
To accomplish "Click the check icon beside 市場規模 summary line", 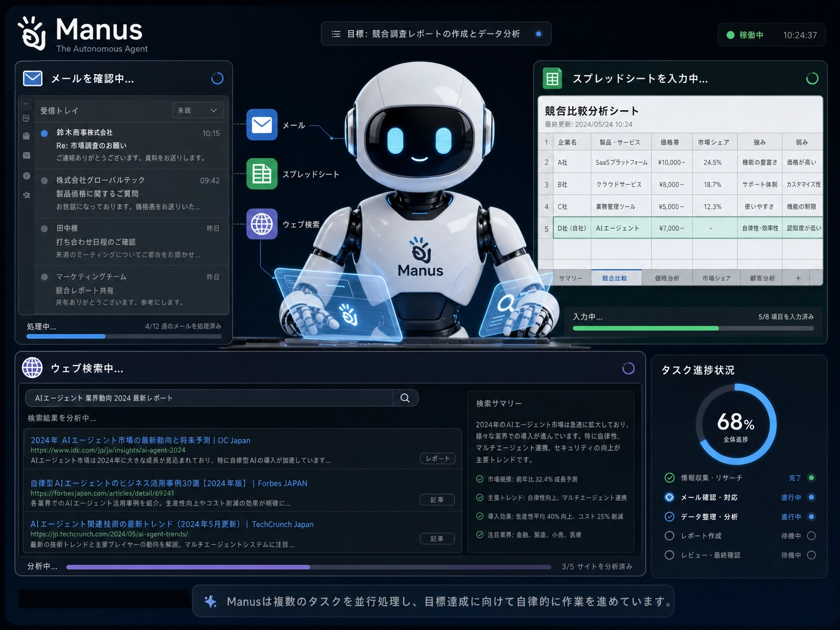I will (480, 479).
